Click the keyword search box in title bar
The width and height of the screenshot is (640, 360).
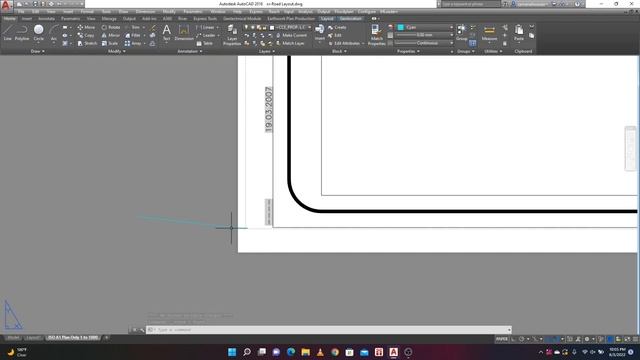point(470,4)
